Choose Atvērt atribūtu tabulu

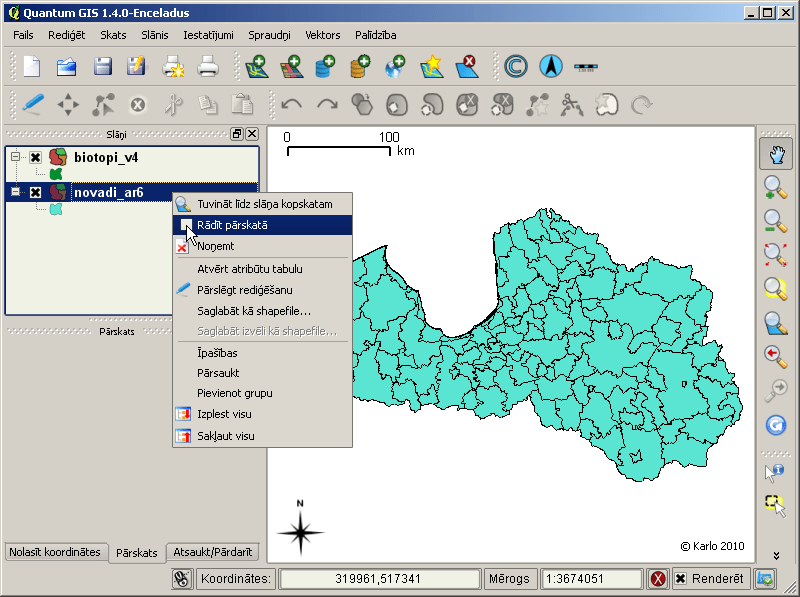tap(263, 269)
